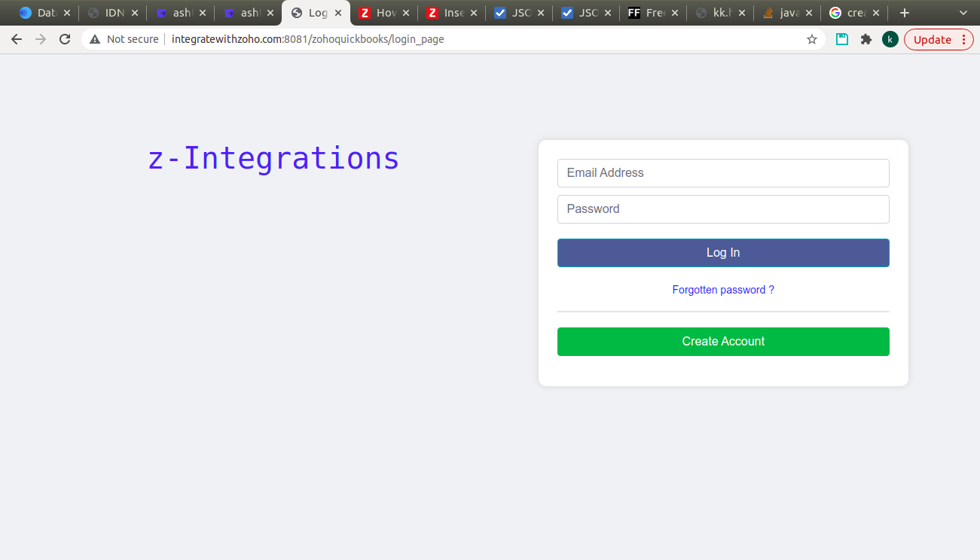
Task: Click the teal save extension icon
Action: pyautogui.click(x=842, y=39)
